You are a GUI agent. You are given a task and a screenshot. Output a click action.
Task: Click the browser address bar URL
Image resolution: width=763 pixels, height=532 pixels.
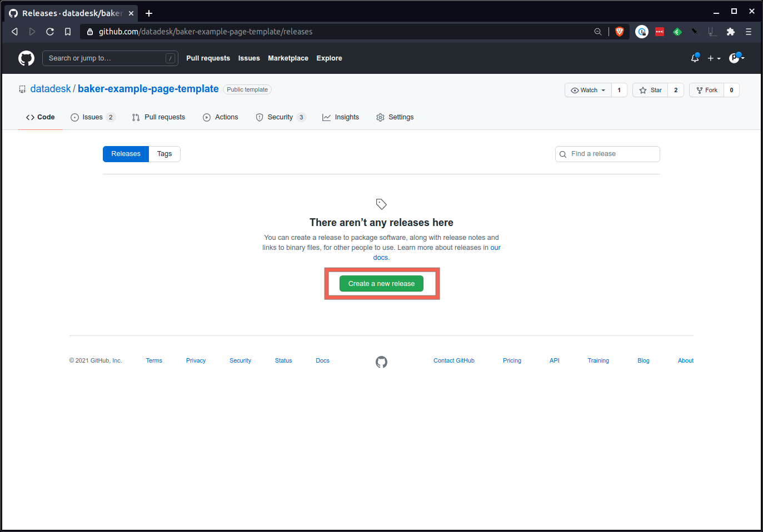coord(206,32)
